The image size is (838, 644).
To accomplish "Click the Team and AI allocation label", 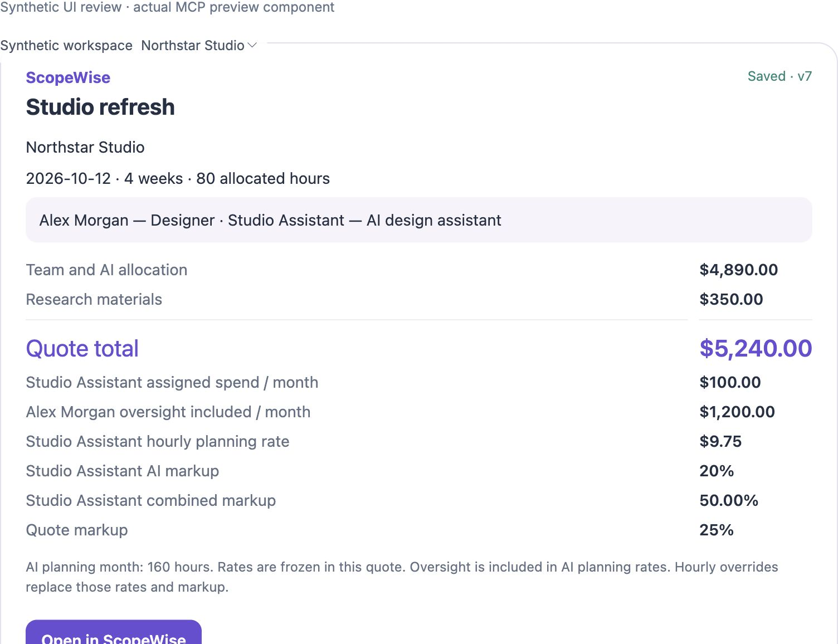I will (106, 270).
